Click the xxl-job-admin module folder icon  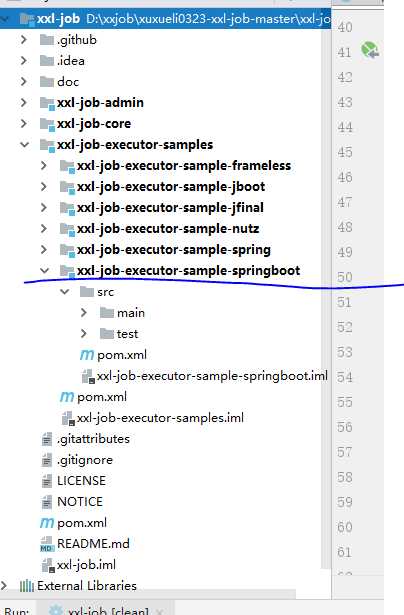tap(47, 103)
